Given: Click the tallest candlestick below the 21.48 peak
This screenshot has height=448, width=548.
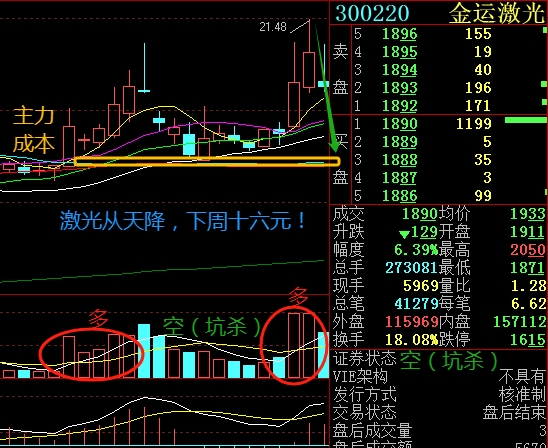Looking at the screenshot, I should pos(309,56).
